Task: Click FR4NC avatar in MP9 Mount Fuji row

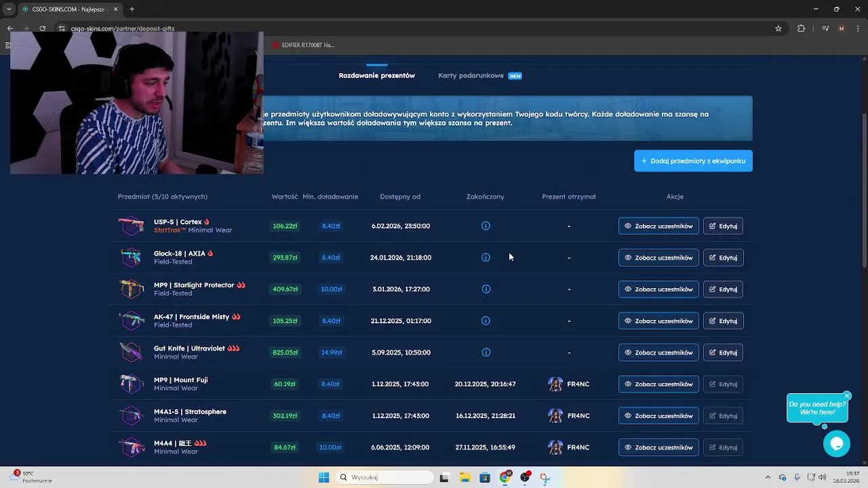Action: tap(555, 384)
